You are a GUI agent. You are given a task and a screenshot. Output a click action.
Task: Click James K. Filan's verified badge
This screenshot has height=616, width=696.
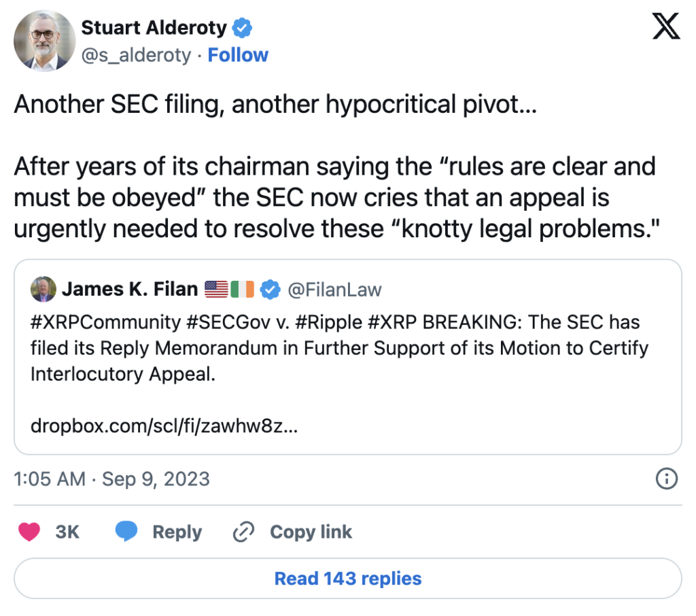[x=271, y=290]
